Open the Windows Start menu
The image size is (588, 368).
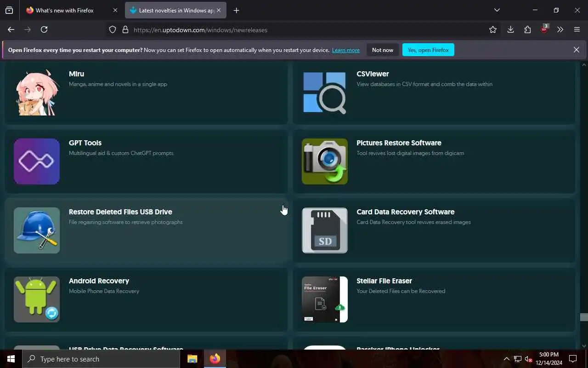[11, 359]
